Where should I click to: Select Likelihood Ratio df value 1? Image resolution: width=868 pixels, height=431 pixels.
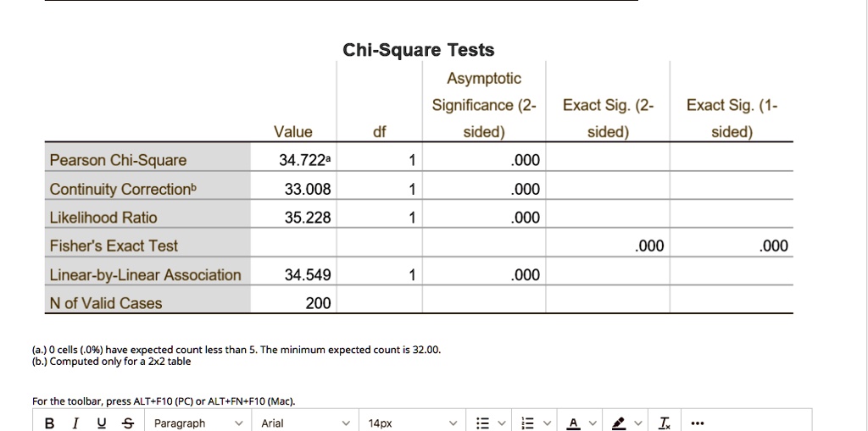tap(411, 218)
